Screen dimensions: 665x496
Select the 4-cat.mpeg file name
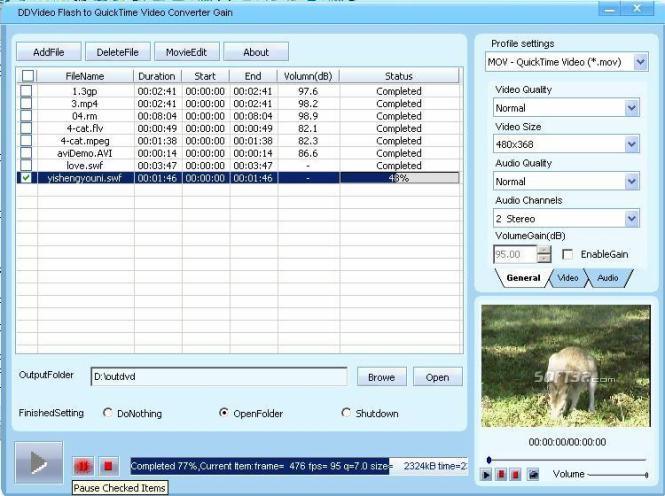85,141
